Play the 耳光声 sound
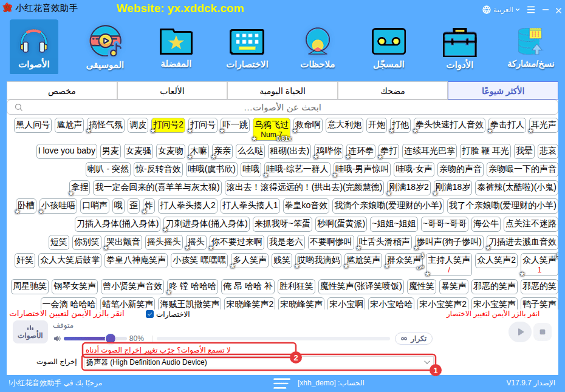The image size is (565, 392). click(x=543, y=125)
